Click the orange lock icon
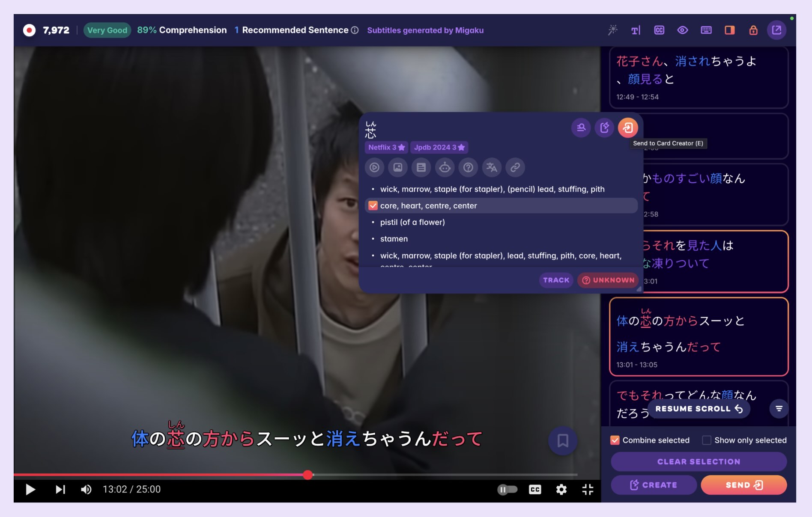The height and width of the screenshot is (517, 812). 753,30
